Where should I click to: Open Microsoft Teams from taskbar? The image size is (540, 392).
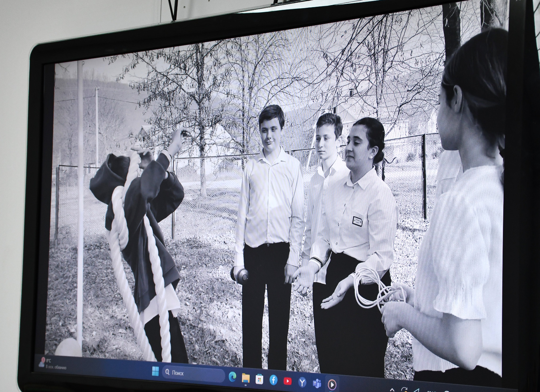pos(317,383)
